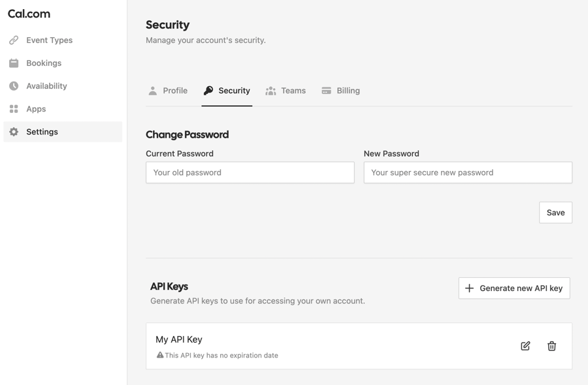Image resolution: width=588 pixels, height=385 pixels.
Task: Click the plus icon on Generate new API key
Action: click(x=470, y=288)
